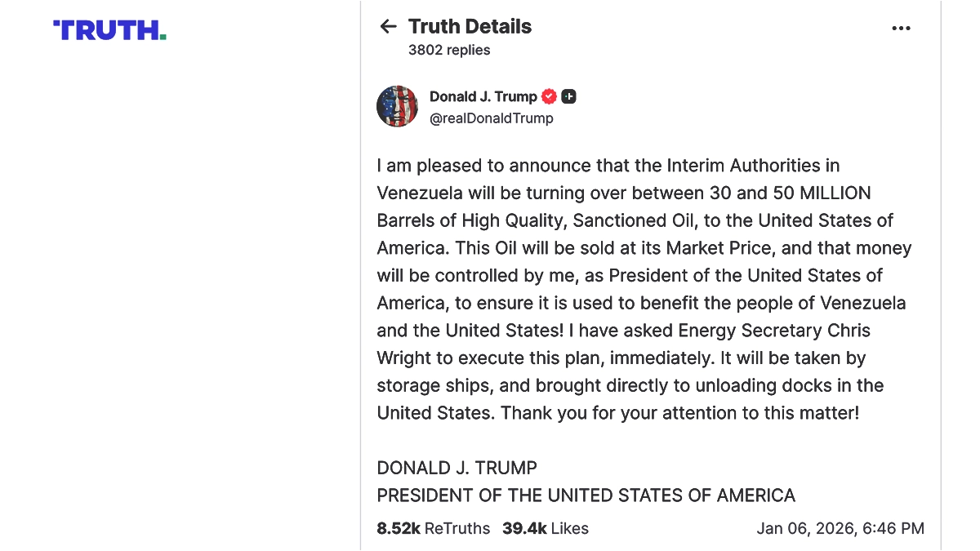Image resolution: width=980 pixels, height=551 pixels.
Task: Click the ellipsis icon for more actions
Action: (x=902, y=28)
